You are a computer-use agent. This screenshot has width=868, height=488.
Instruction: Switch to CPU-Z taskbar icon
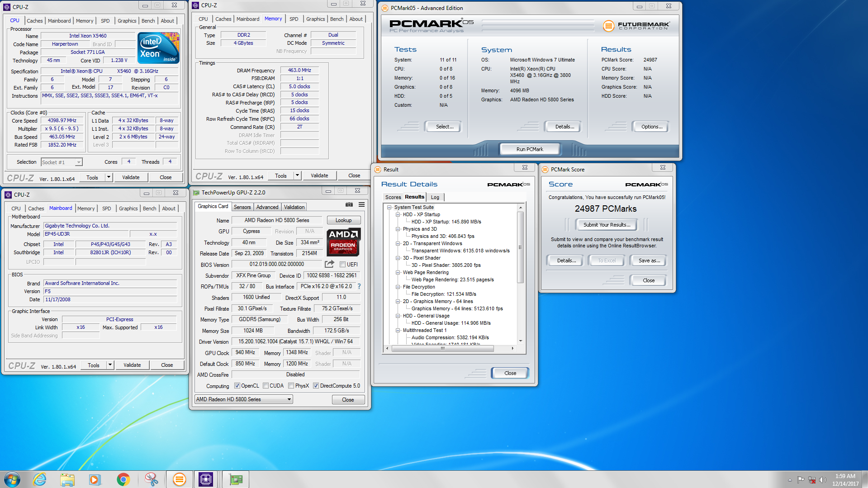(x=206, y=479)
